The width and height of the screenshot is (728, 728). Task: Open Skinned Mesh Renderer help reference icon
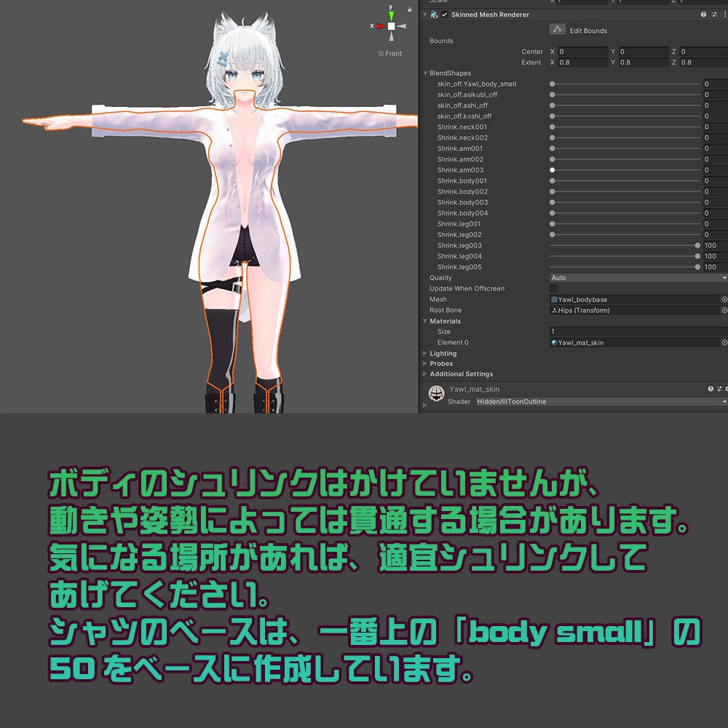point(703,15)
